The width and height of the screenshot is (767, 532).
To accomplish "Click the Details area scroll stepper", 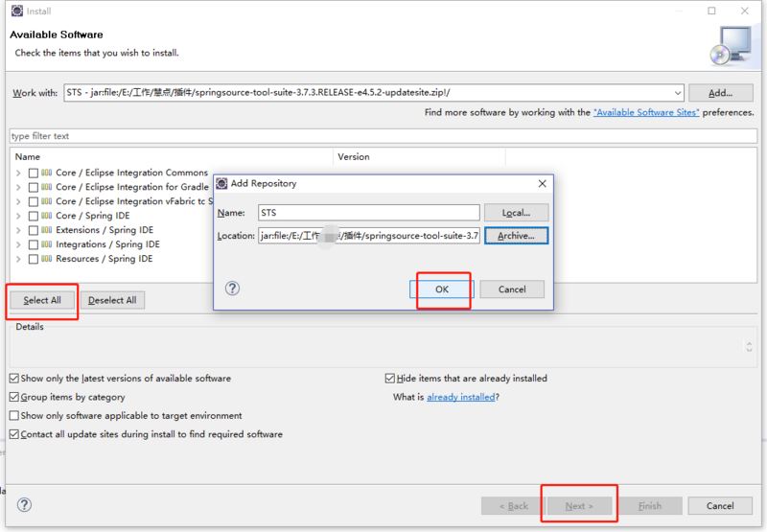I will point(749,347).
